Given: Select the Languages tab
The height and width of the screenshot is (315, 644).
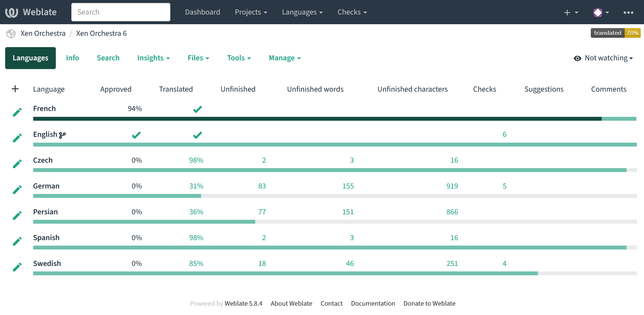Looking at the screenshot, I should coord(30,58).
